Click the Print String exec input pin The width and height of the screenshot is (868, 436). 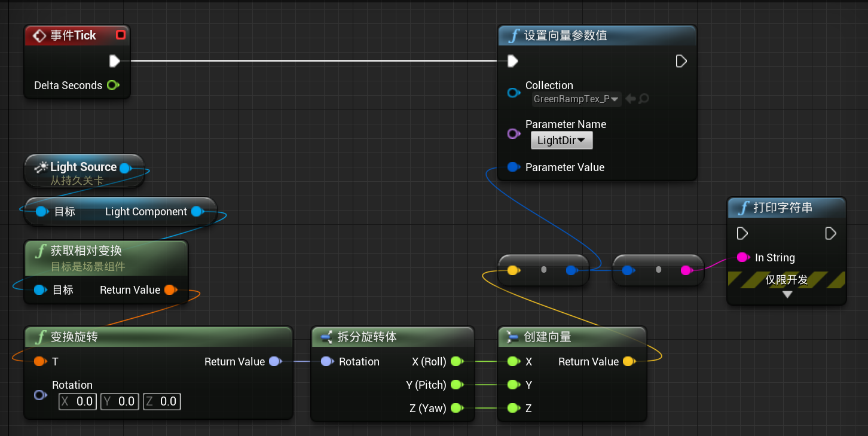tap(742, 233)
